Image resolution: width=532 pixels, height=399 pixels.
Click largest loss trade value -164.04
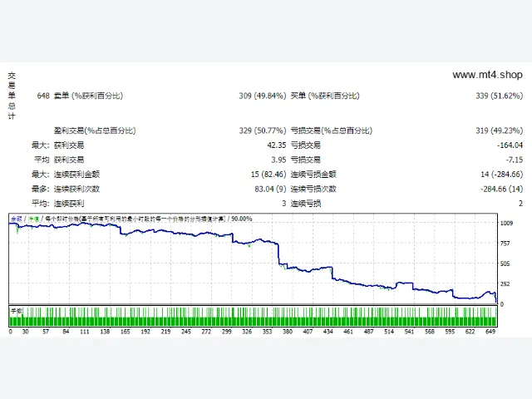pos(510,145)
